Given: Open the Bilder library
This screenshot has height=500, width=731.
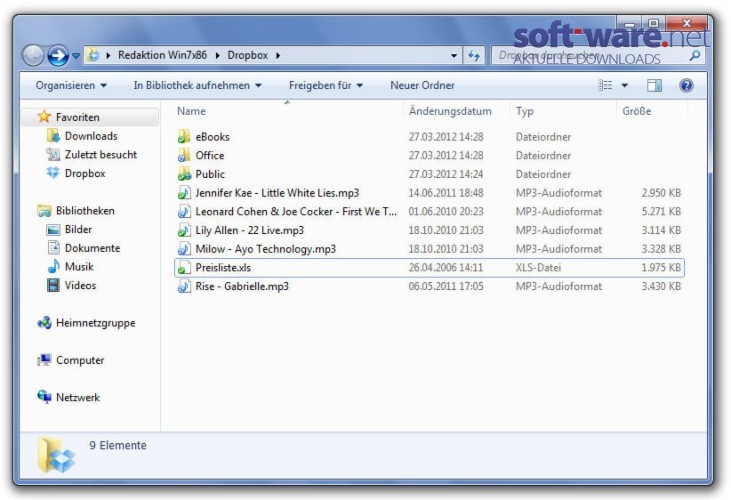Looking at the screenshot, I should coord(78,229).
